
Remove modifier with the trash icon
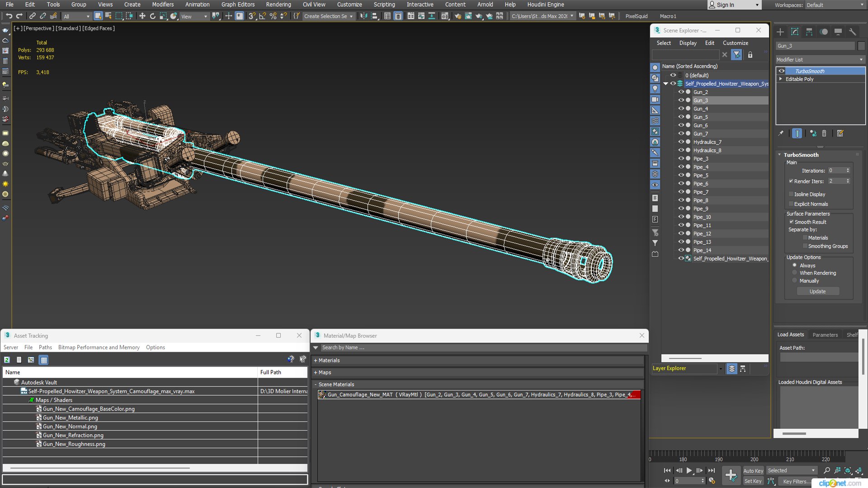click(824, 133)
